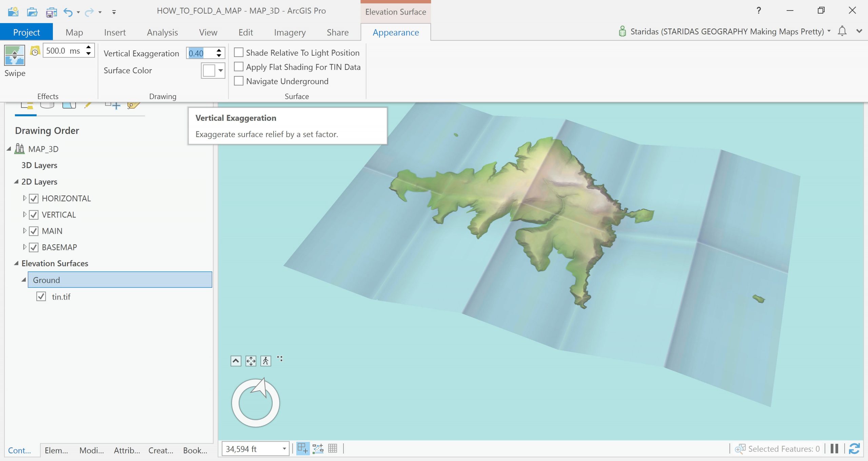Screen dimensions: 868x461
Task: Enable Navigate Underground checkbox
Action: pyautogui.click(x=239, y=81)
